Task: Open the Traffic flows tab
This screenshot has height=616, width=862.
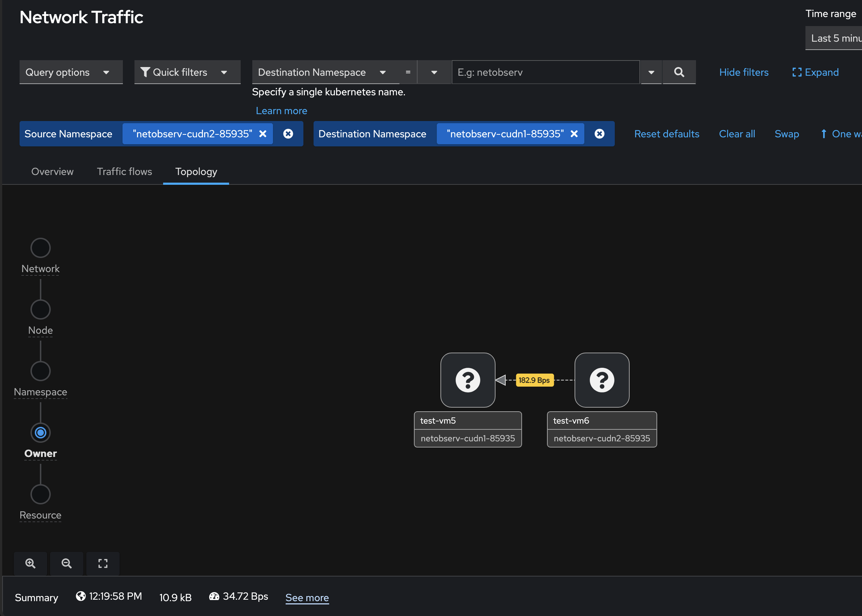Action: pyautogui.click(x=124, y=171)
